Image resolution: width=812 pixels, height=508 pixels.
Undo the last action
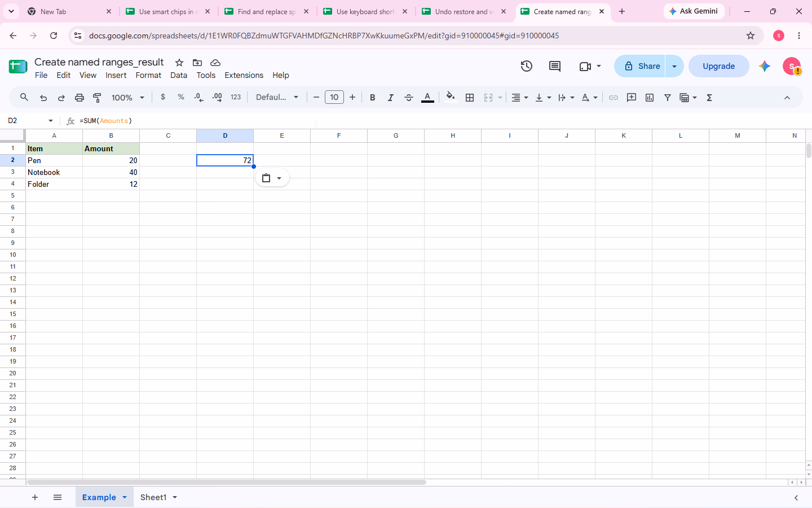43,98
